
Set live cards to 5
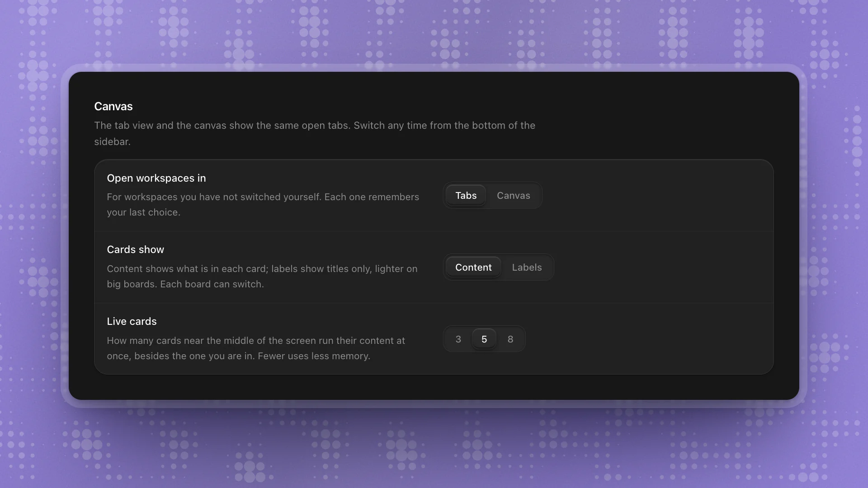click(x=484, y=339)
